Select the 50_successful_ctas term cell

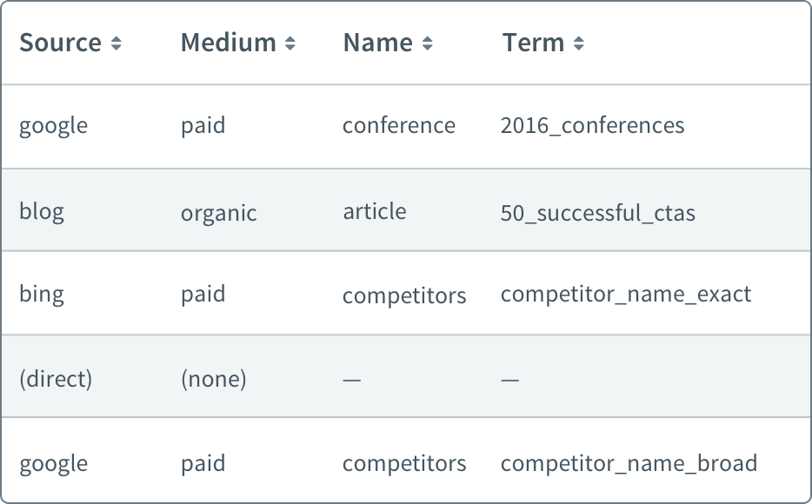(x=597, y=213)
